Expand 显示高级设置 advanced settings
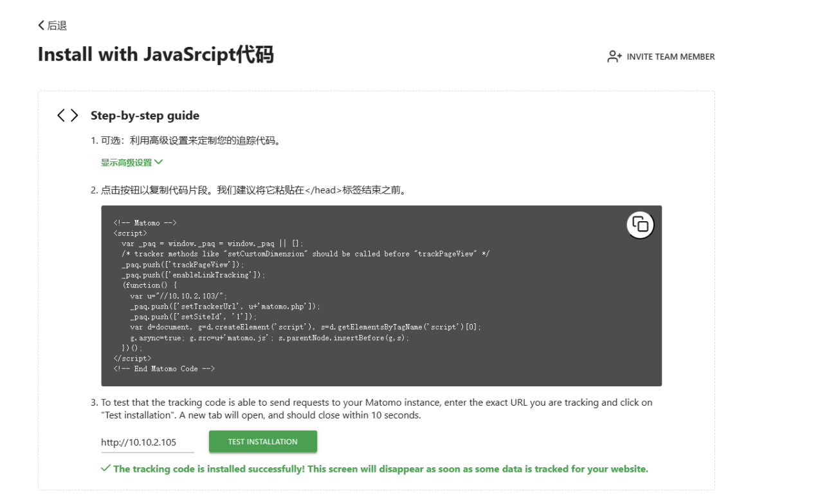 [x=126, y=163]
